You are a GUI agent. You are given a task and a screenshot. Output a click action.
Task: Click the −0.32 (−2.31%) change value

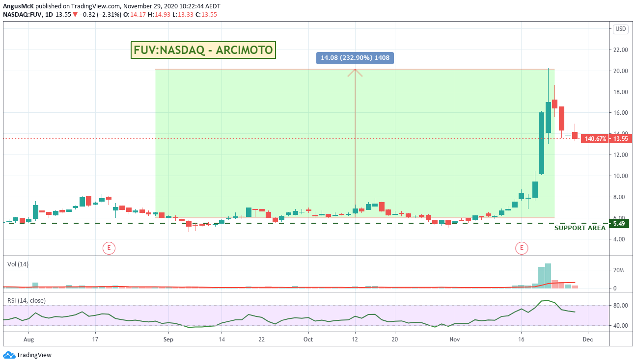[x=100, y=14]
